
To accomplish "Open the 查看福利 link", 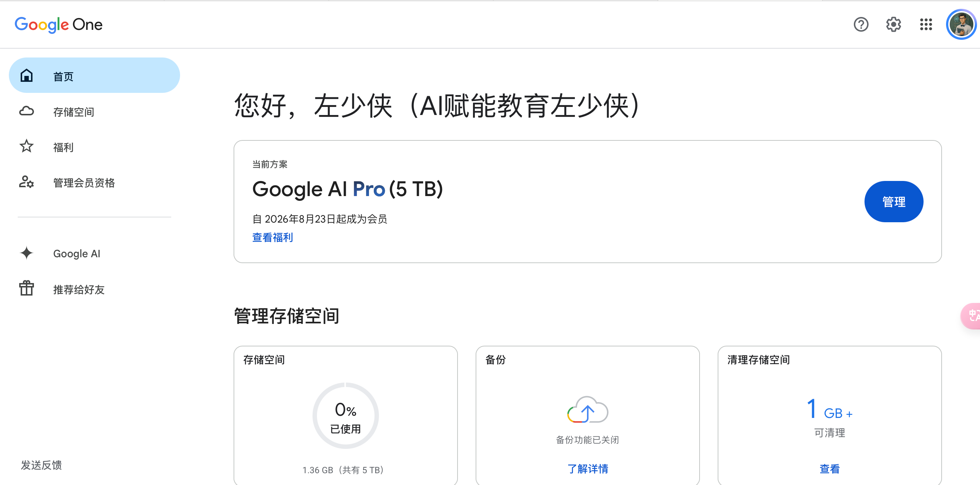I will pyautogui.click(x=272, y=238).
